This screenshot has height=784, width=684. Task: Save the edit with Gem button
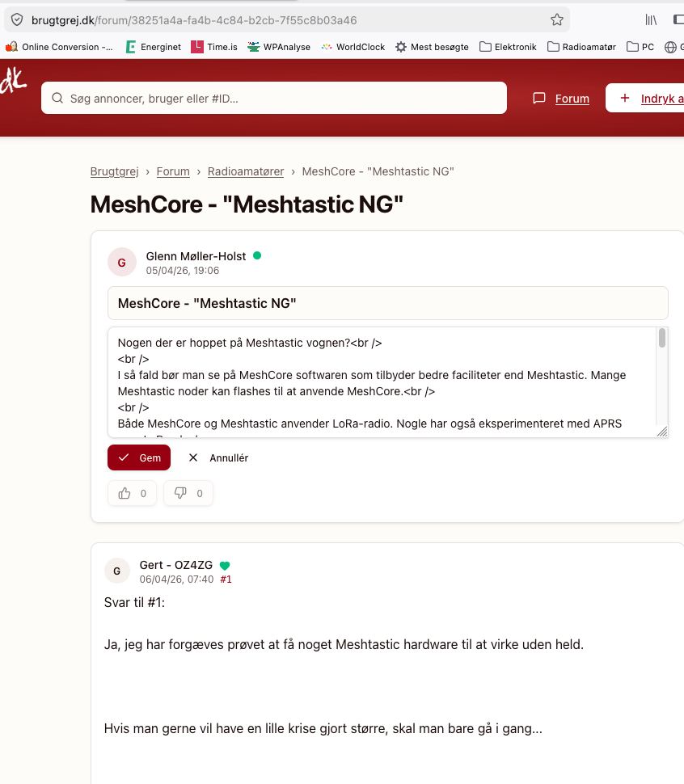click(139, 457)
